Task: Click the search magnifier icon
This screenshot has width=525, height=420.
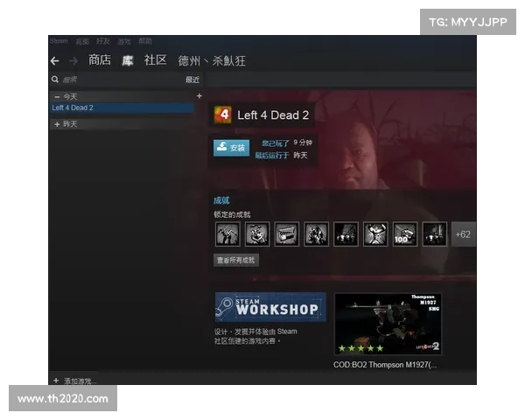Action: click(x=55, y=80)
